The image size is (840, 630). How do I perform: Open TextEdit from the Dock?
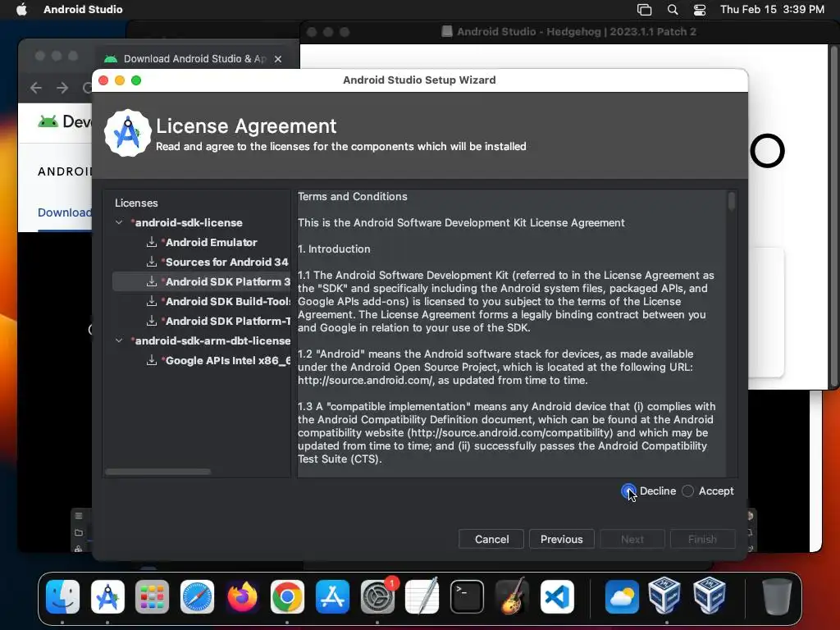coord(422,597)
